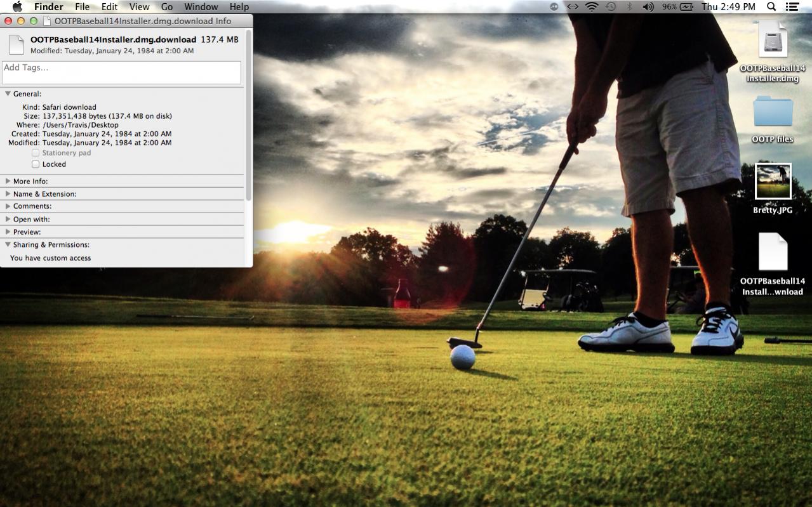
Task: Select OOTPBaseball14 Installer.dmg desktop icon
Action: click(x=773, y=42)
